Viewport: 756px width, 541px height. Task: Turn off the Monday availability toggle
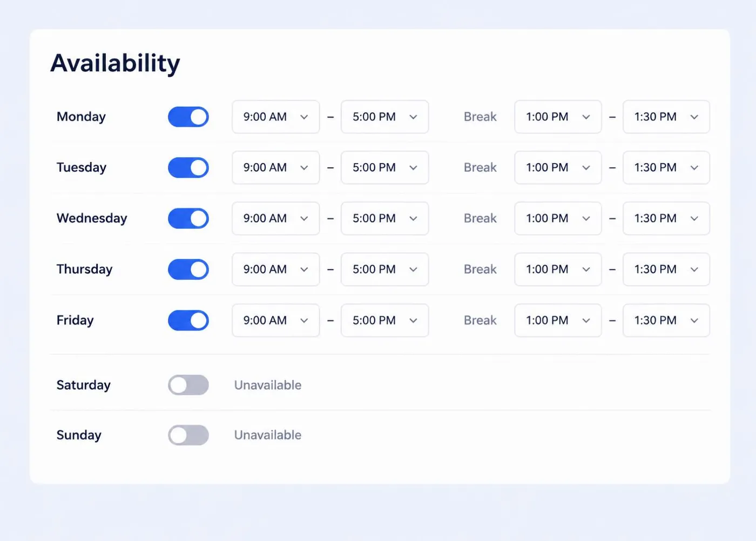188,117
